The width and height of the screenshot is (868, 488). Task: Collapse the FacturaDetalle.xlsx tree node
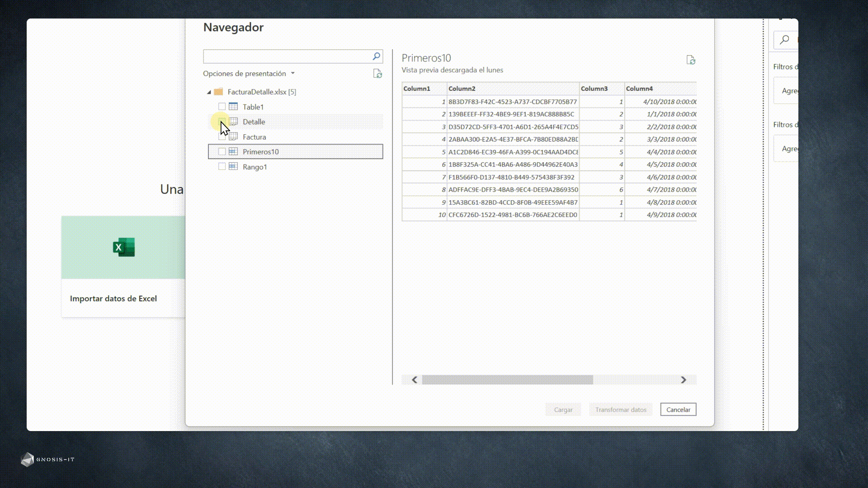click(x=209, y=92)
